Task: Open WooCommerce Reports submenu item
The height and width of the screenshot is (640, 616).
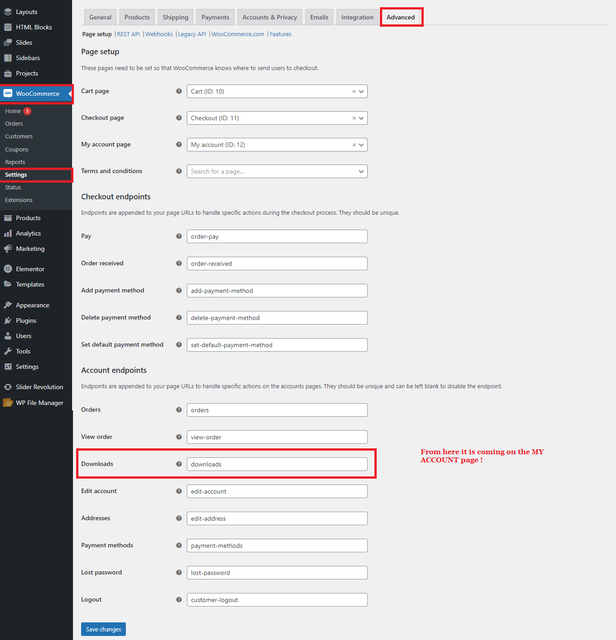Action: point(15,162)
